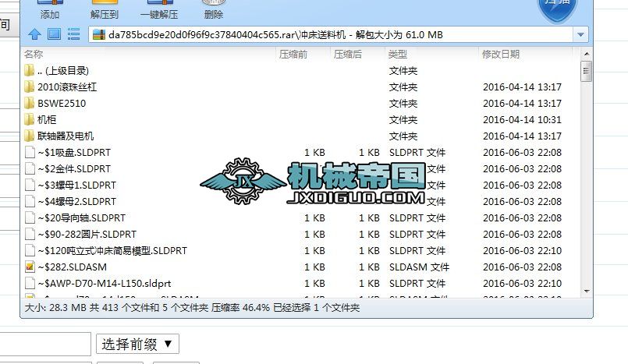
Task: Click the folder icon of 机柜
Action: point(29,119)
